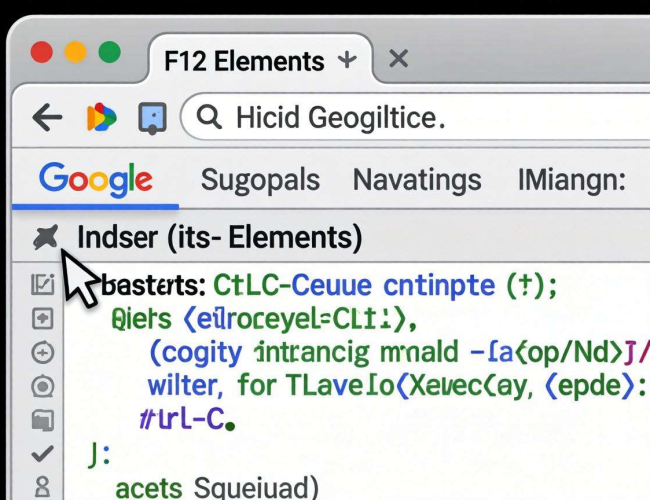The image size is (650, 500).
Task: Click the edit-box icon atop the left sidebar
Action: click(42, 286)
